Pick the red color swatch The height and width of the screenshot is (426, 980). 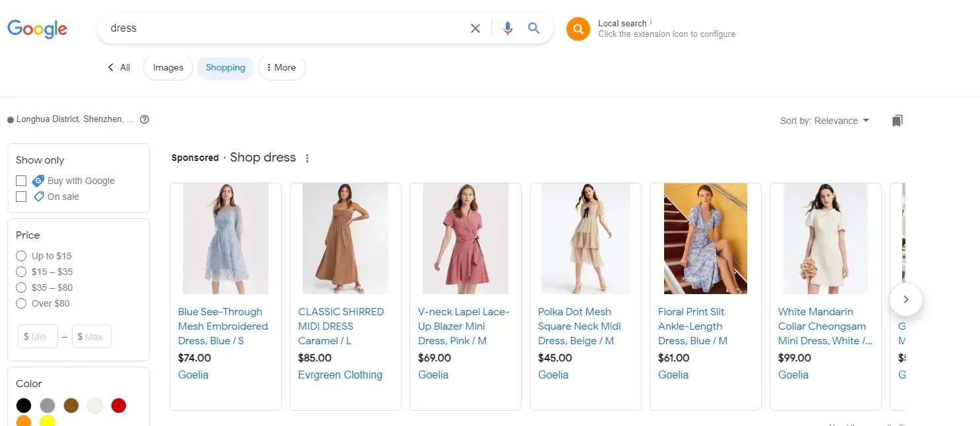coord(119,406)
